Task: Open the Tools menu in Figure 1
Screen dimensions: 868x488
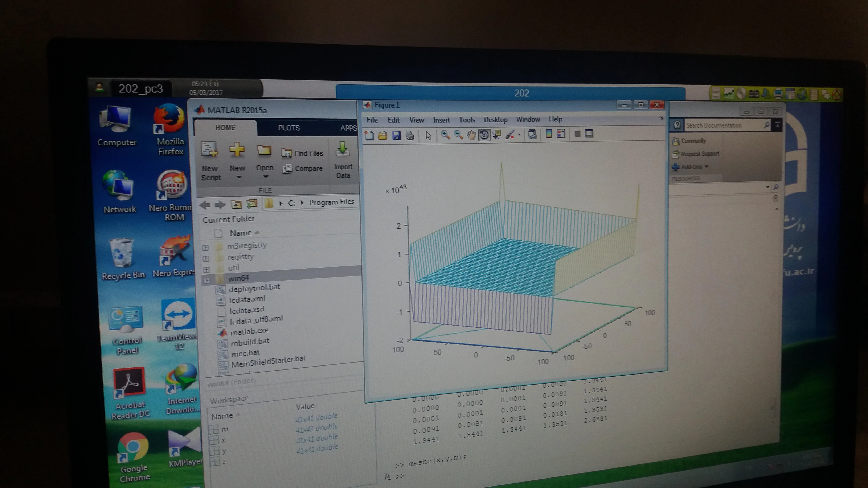Action: [467, 120]
